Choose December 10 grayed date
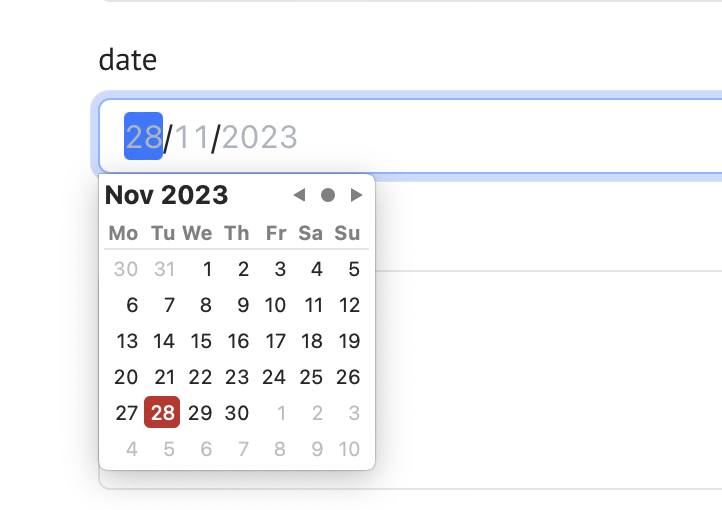This screenshot has height=510, width=722. pyautogui.click(x=349, y=449)
